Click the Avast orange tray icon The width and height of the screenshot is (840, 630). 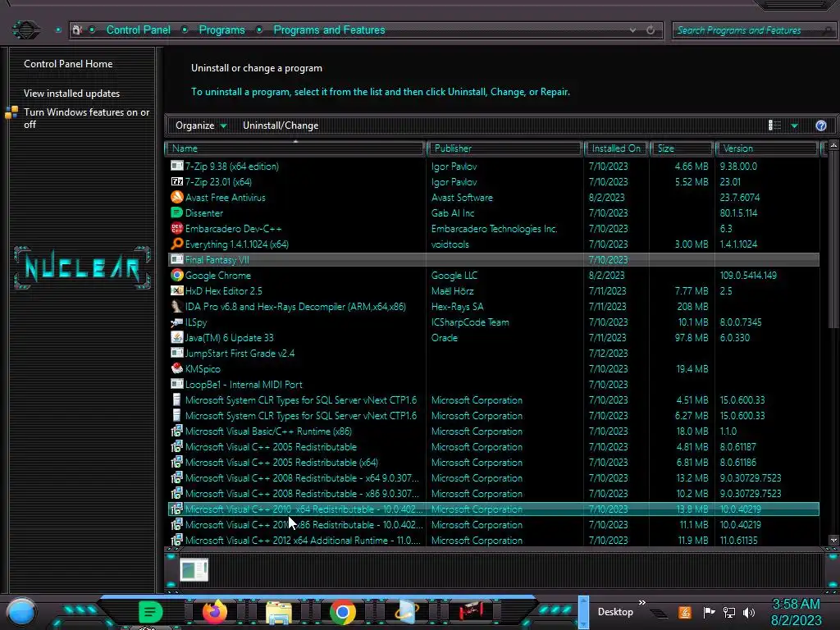pyautogui.click(x=685, y=612)
